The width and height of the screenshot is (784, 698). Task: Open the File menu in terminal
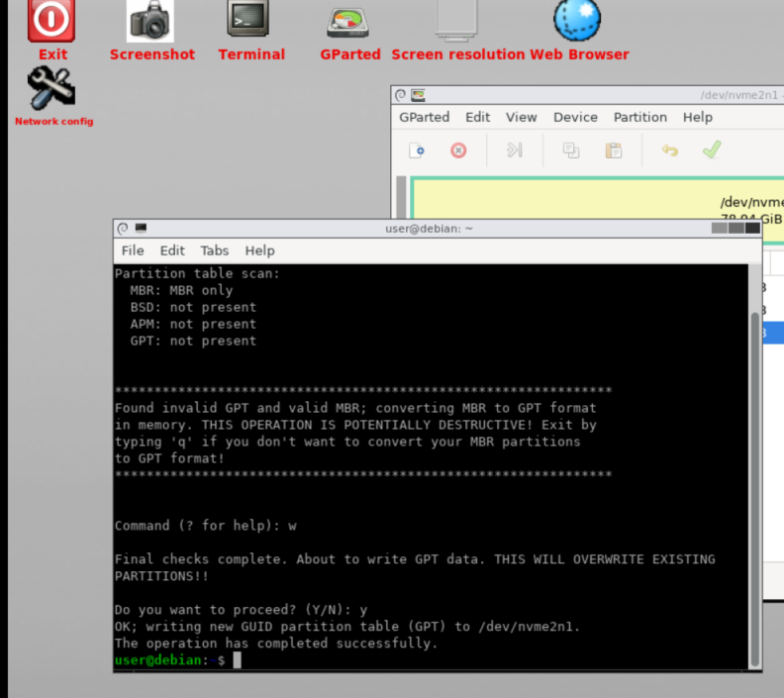(133, 250)
